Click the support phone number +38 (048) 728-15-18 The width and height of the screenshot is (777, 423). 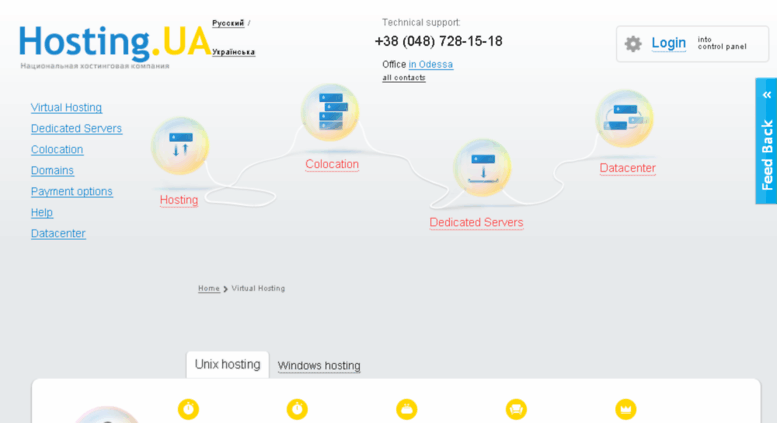tap(439, 41)
